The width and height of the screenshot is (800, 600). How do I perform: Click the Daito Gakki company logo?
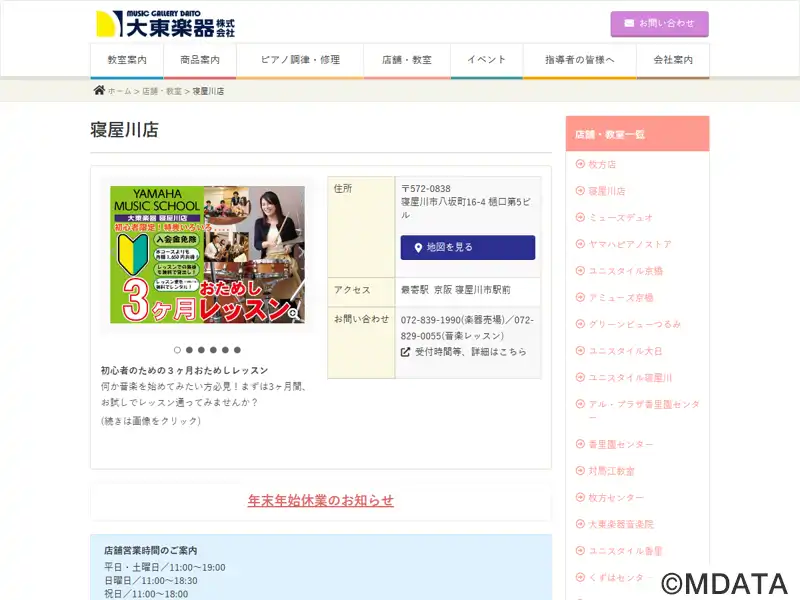[x=165, y=23]
